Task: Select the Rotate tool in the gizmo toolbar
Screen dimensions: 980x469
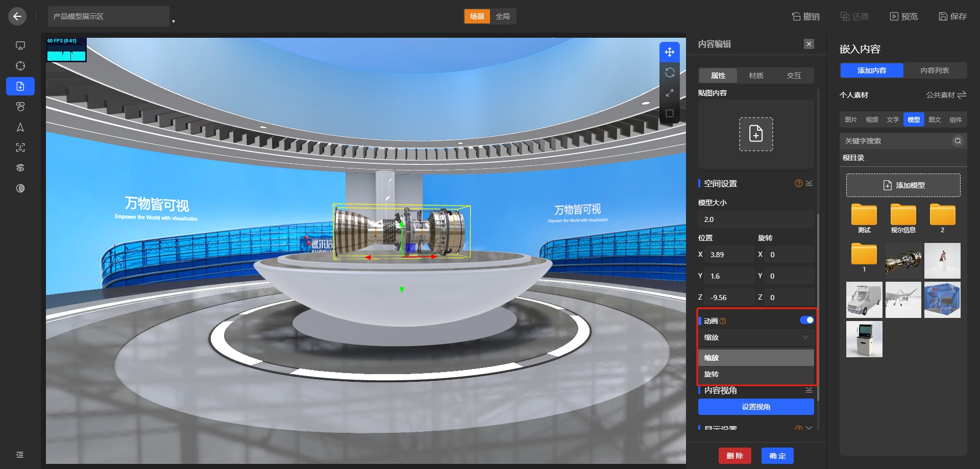Action: [x=670, y=72]
